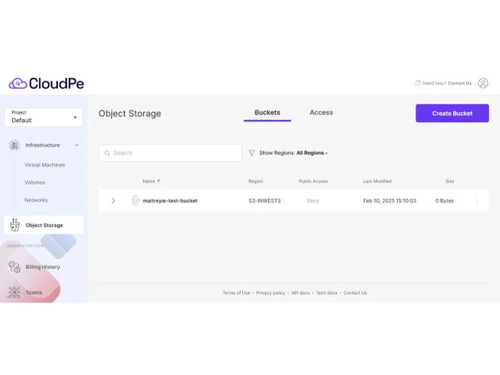Click the Public Access column header
Image resolution: width=500 pixels, height=375 pixels.
(313, 181)
